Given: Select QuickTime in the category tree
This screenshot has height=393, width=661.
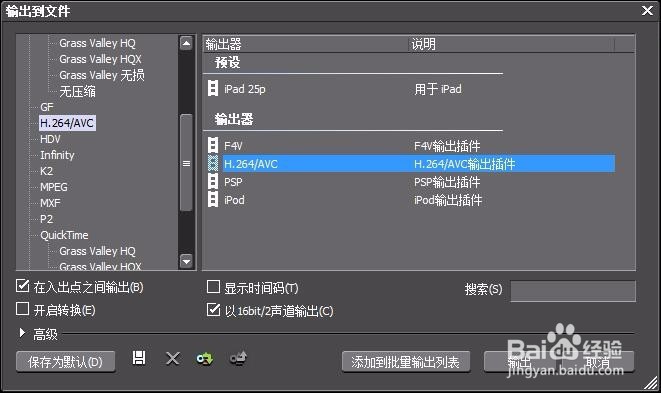Looking at the screenshot, I should click(x=64, y=235).
